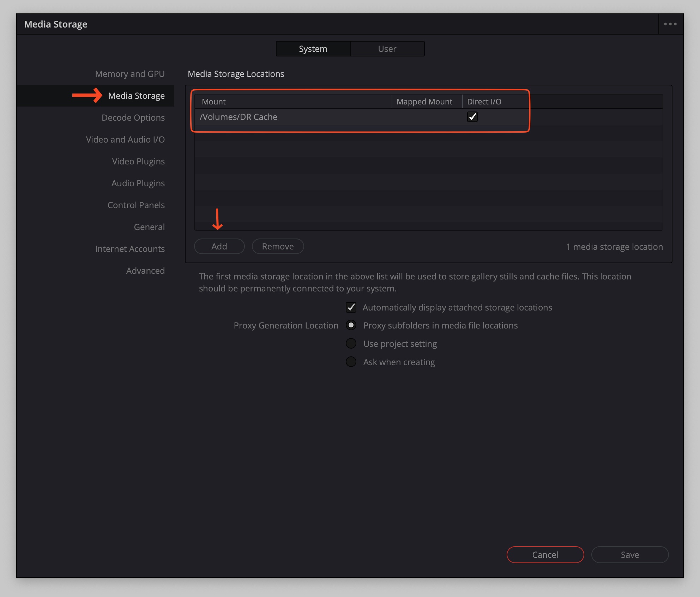This screenshot has height=597, width=700.
Task: Click the Control Panels sidebar icon
Action: pos(135,204)
